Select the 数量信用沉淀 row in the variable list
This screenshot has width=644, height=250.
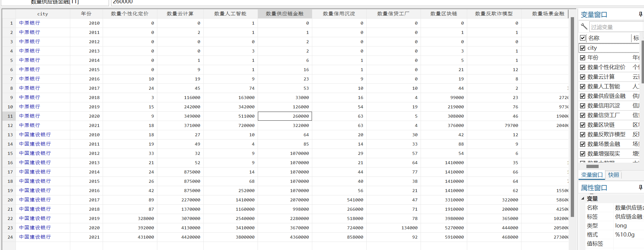[603, 106]
